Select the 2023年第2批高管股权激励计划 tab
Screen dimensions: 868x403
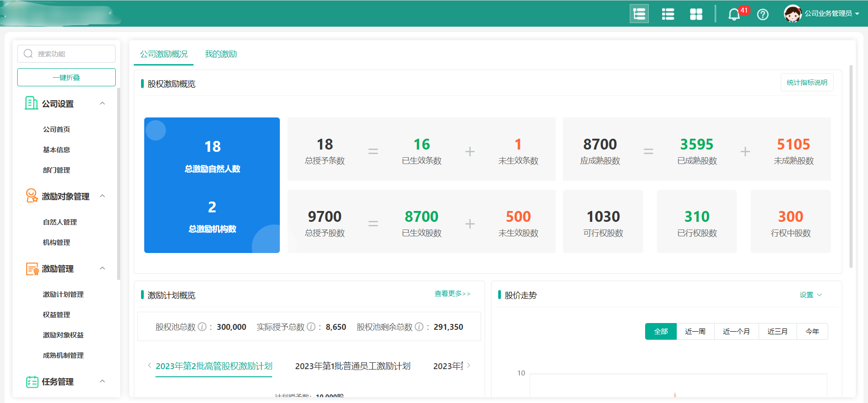[214, 366]
